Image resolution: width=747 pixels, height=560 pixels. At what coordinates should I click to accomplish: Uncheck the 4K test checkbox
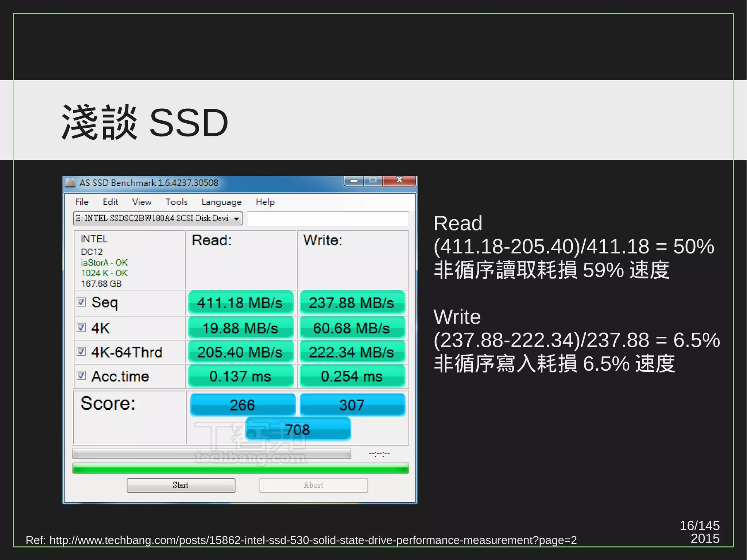click(81, 327)
